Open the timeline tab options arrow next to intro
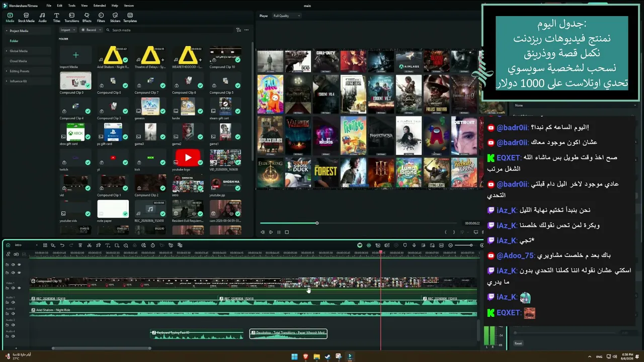 click(x=36, y=245)
